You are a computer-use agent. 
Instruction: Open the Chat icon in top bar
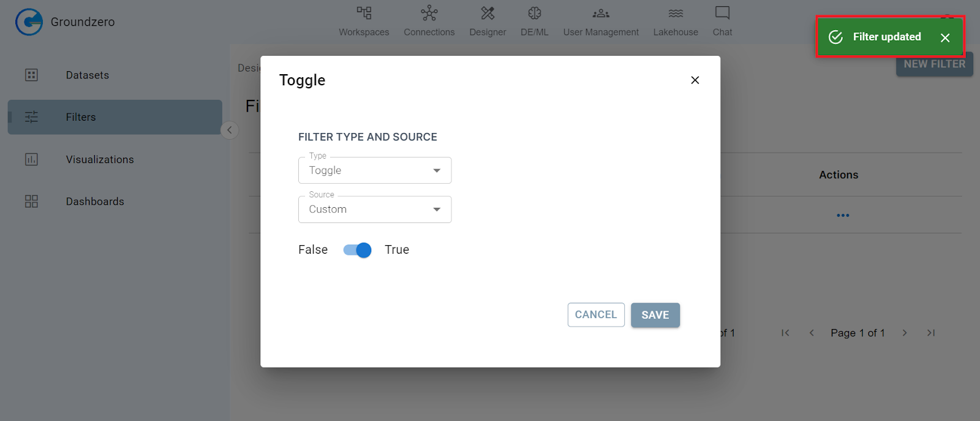pyautogui.click(x=722, y=13)
